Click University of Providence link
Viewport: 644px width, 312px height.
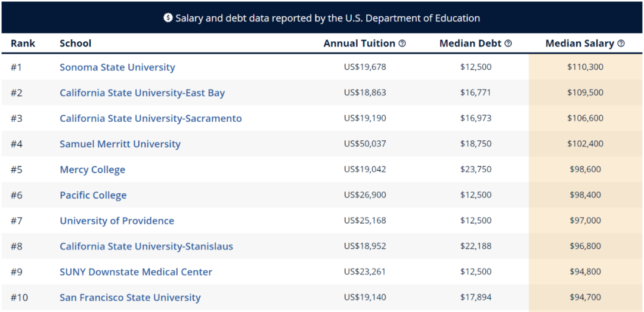click(117, 221)
